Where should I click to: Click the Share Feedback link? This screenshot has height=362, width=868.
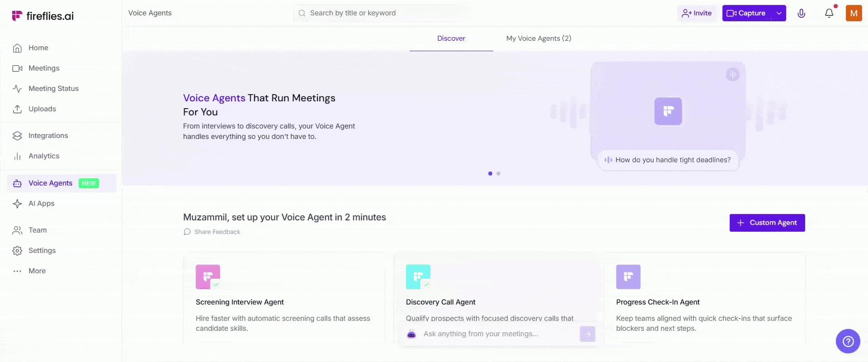point(217,232)
